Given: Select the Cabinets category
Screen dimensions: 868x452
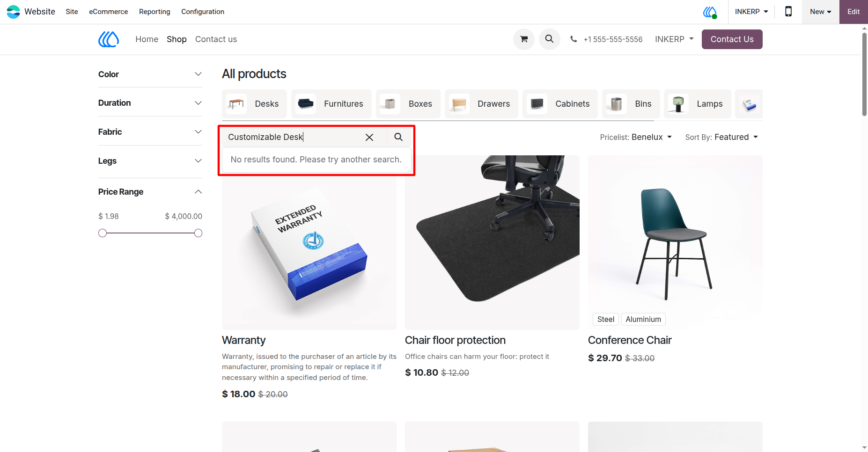Looking at the screenshot, I should (560, 104).
